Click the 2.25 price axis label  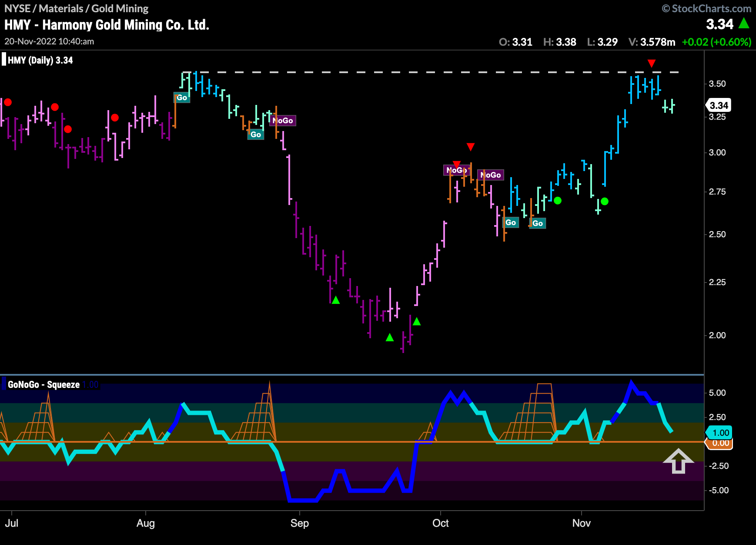[717, 282]
